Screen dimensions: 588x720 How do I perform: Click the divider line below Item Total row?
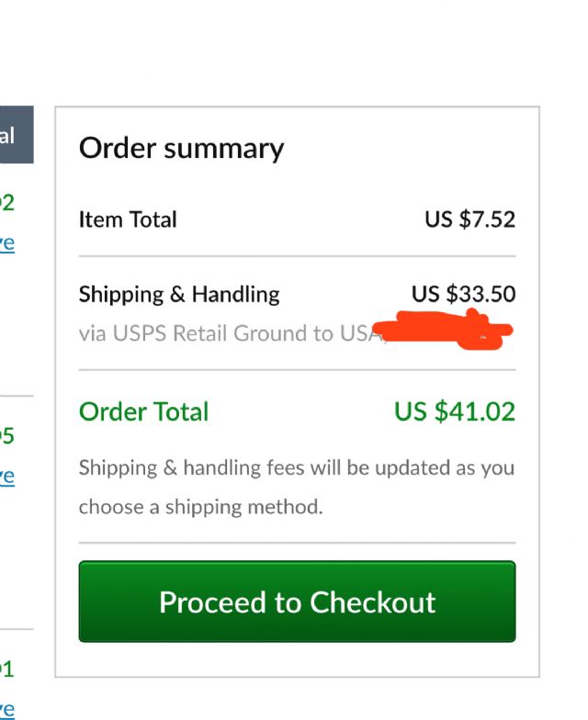click(297, 256)
